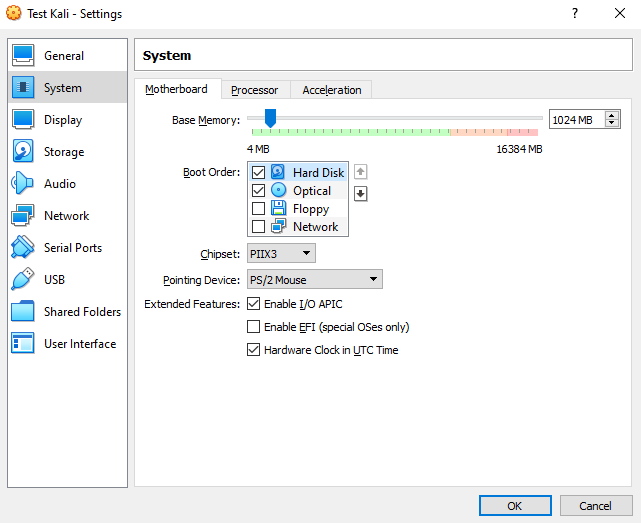Open USB settings category
Viewport: 641px width, 523px height.
pos(55,280)
